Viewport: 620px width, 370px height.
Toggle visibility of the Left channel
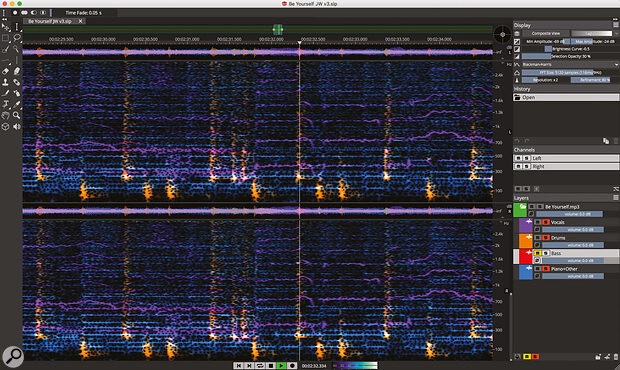(x=518, y=158)
